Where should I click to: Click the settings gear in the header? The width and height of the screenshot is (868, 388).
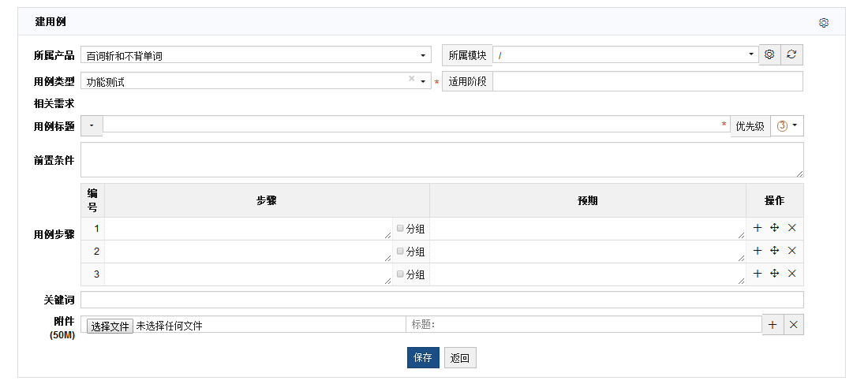point(824,23)
